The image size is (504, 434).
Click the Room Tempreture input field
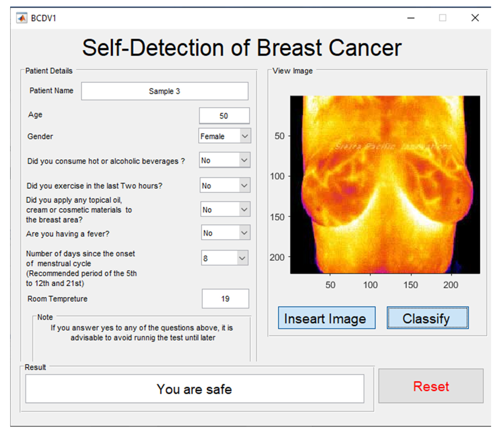(225, 299)
